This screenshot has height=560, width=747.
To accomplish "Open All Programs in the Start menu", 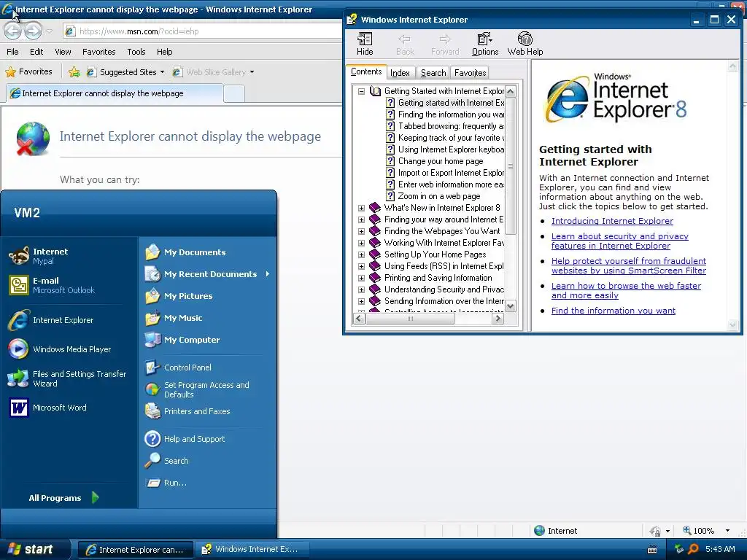I will point(64,497).
